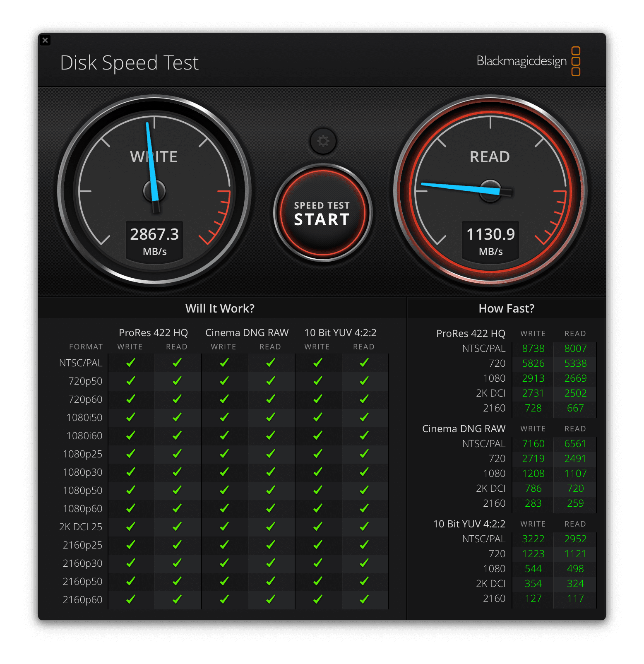The image size is (644, 664).
Task: Click 10 Bit YUV 1080 write value 544
Action: point(533,569)
